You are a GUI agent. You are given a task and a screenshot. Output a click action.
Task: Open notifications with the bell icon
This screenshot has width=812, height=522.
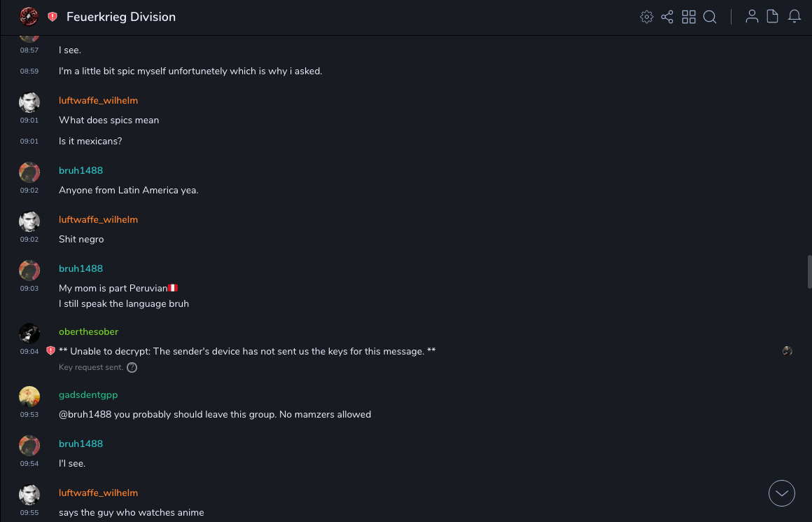794,17
